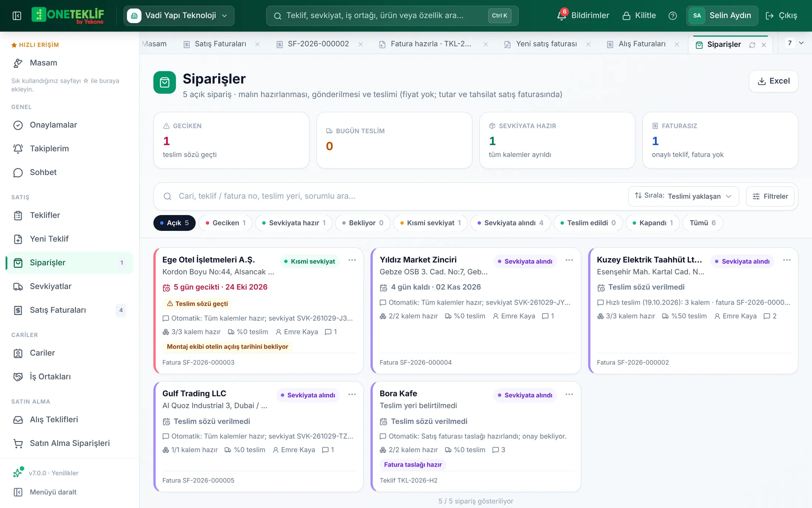Lock the screen with Kilitle
Viewport: 812px width, 508px height.
click(639, 16)
